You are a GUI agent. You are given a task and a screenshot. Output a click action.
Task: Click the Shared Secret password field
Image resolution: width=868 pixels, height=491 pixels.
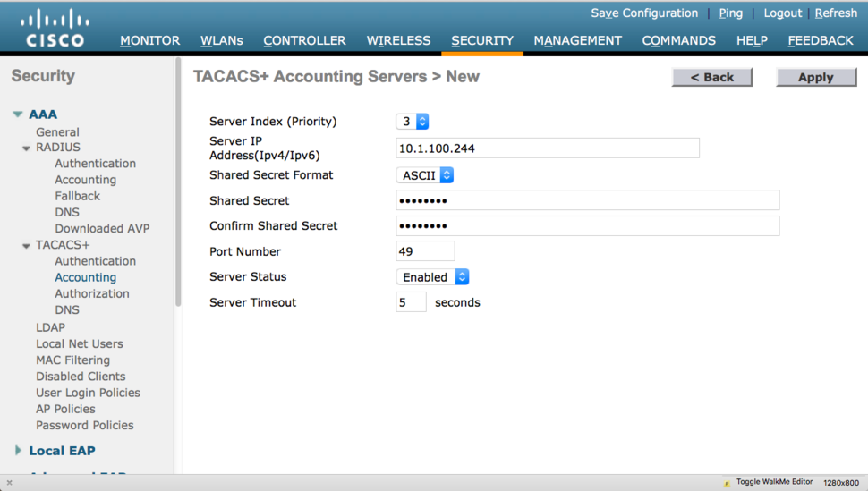point(587,199)
